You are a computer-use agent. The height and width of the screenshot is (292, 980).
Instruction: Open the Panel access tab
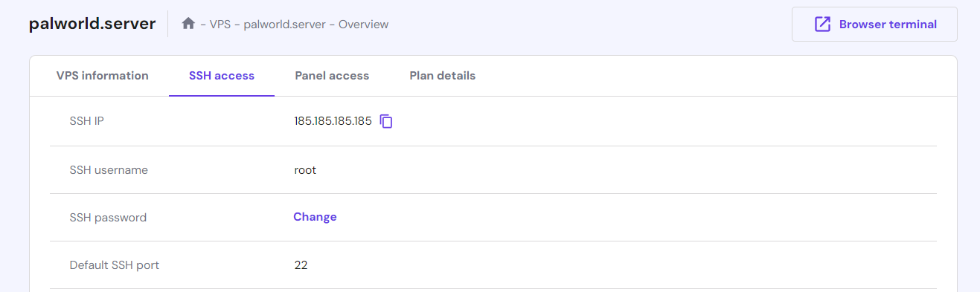(x=332, y=76)
